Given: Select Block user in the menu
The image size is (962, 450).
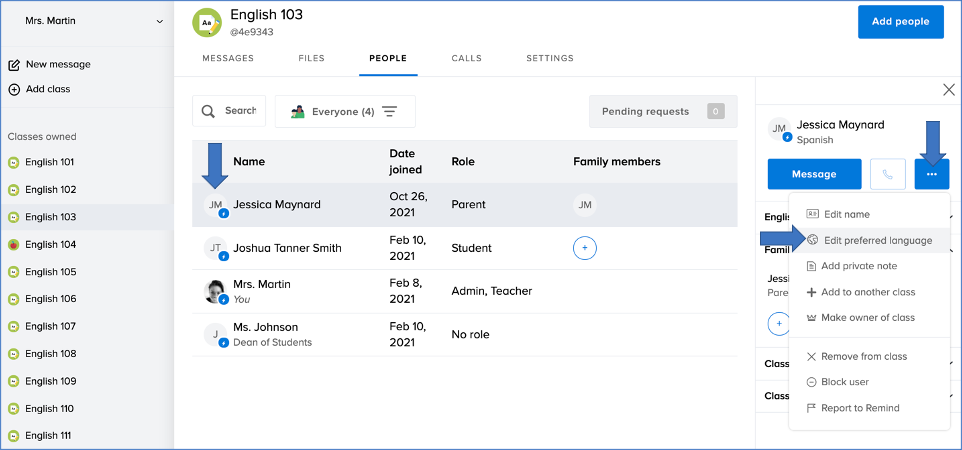Looking at the screenshot, I should click(x=844, y=382).
